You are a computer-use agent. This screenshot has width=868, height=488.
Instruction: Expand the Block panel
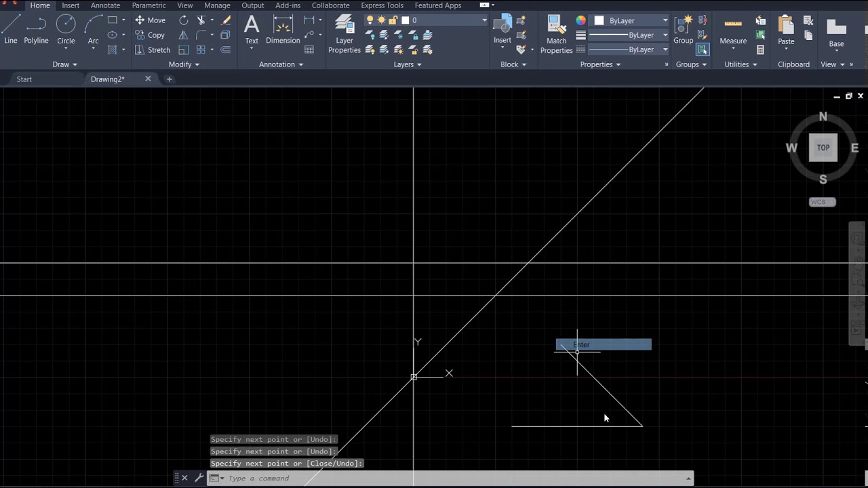coord(513,64)
